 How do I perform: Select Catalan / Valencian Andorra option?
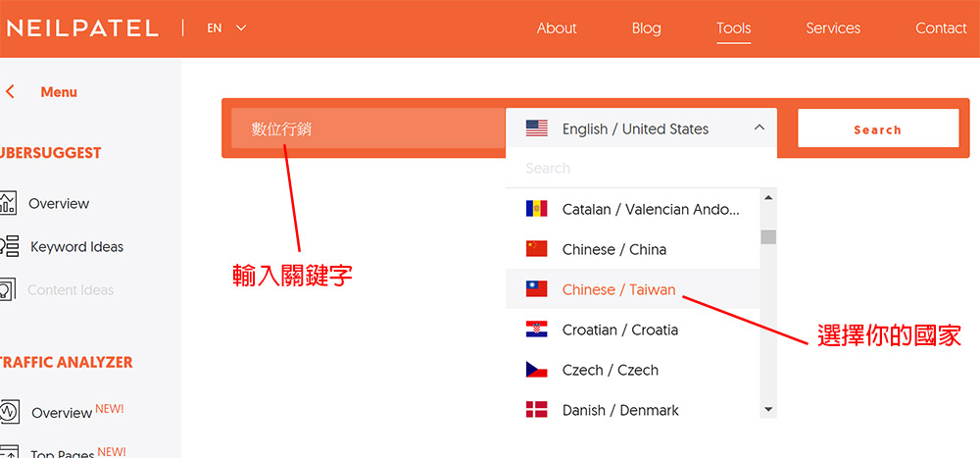point(632,209)
